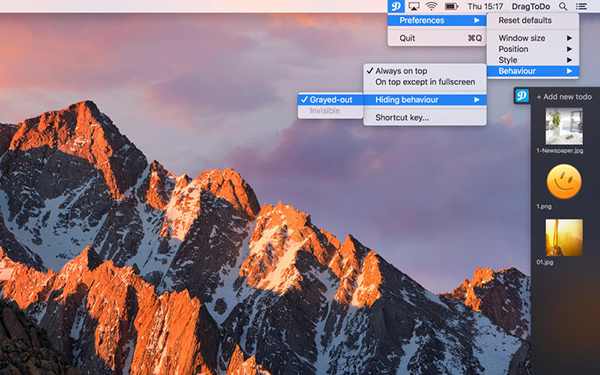
Task: Choose On top except in fullscreen
Action: [x=425, y=82]
